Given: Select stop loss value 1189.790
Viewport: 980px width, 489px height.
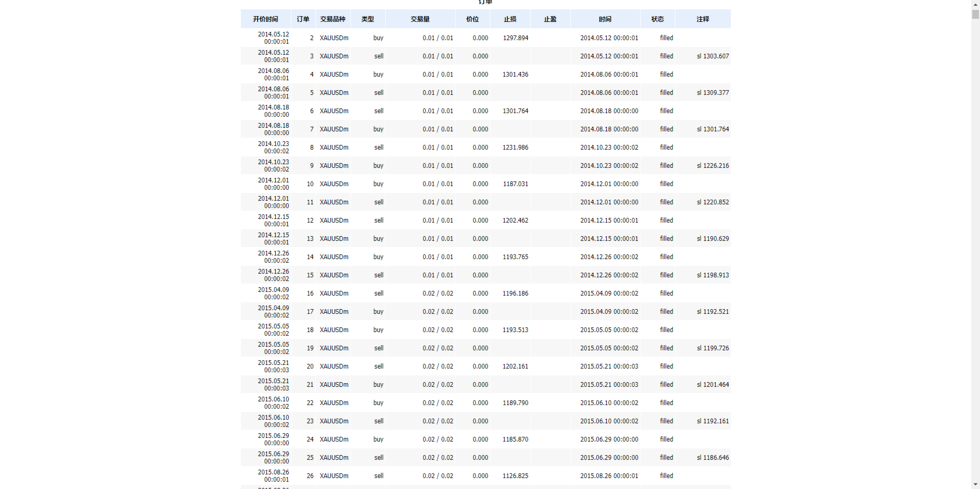Looking at the screenshot, I should pos(516,403).
